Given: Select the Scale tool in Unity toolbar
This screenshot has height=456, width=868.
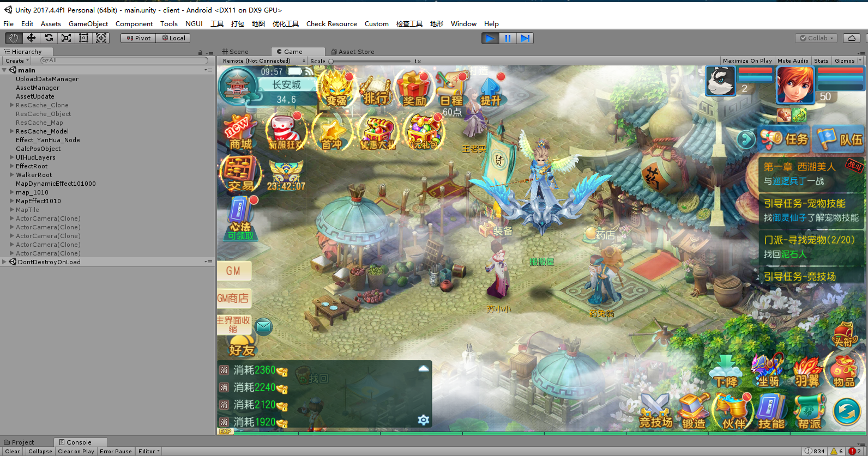Looking at the screenshot, I should pos(66,38).
